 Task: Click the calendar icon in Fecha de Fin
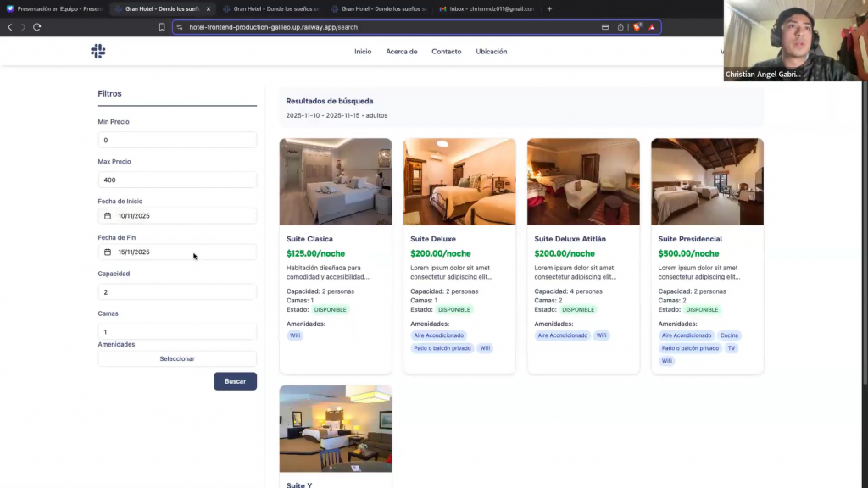[108, 252]
